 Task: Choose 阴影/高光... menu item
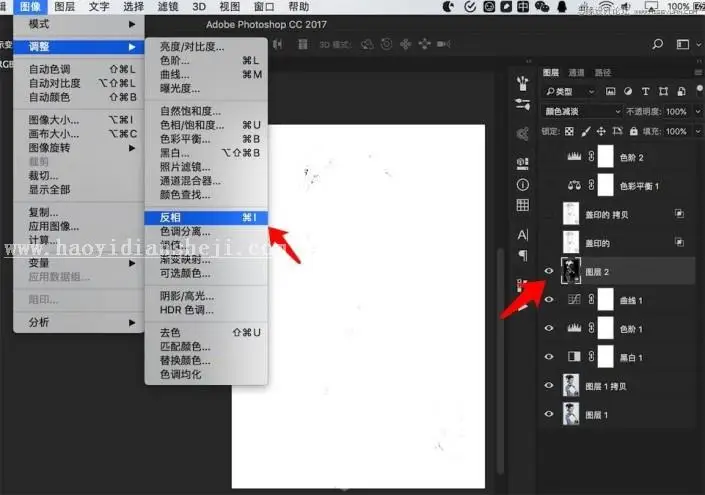pyautogui.click(x=206, y=296)
